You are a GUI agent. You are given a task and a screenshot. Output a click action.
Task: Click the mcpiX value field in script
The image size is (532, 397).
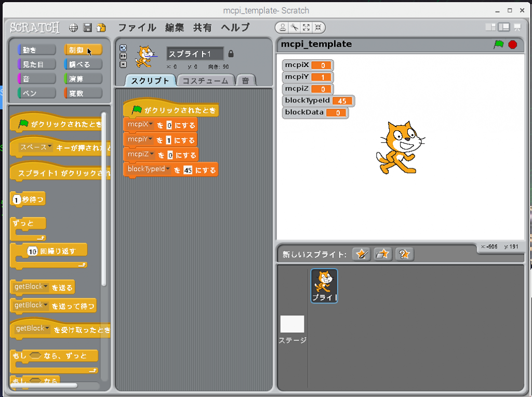coord(169,125)
